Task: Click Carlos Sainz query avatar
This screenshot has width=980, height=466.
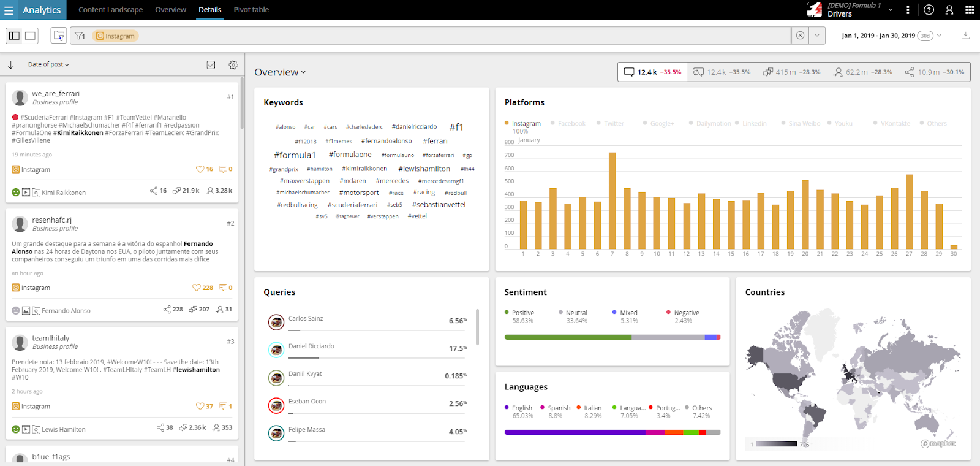Action: pos(276,322)
